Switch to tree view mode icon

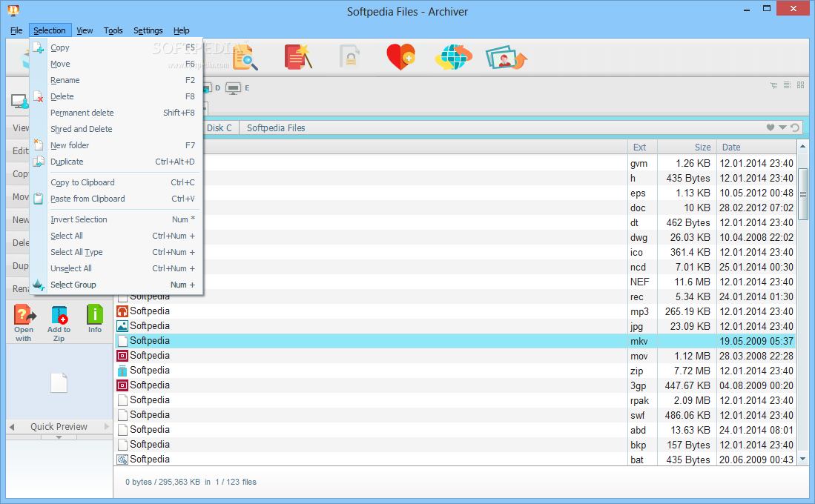click(x=774, y=85)
